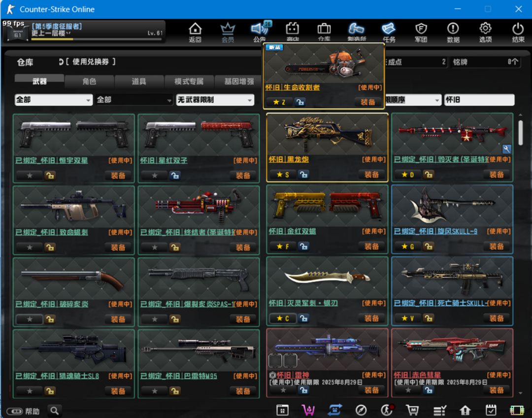Toggle favorite star C on 灭灵军刺·锯刃
Viewport: 532px width, 418px height.
[283, 318]
